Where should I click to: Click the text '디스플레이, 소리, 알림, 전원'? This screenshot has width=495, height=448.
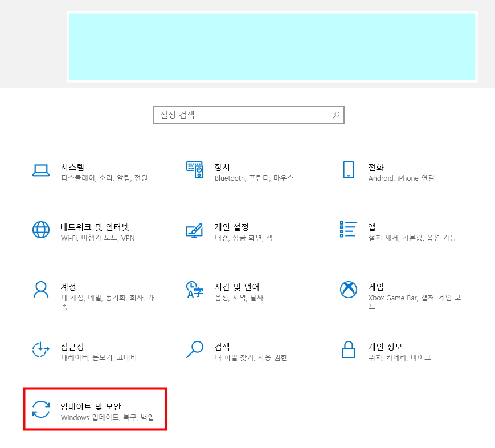[x=104, y=178]
